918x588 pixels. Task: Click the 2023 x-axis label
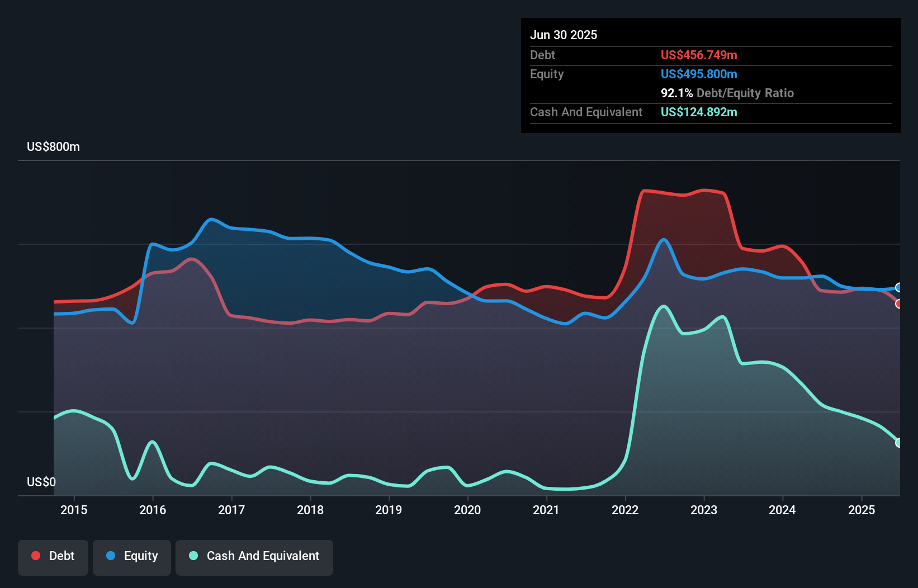(704, 510)
